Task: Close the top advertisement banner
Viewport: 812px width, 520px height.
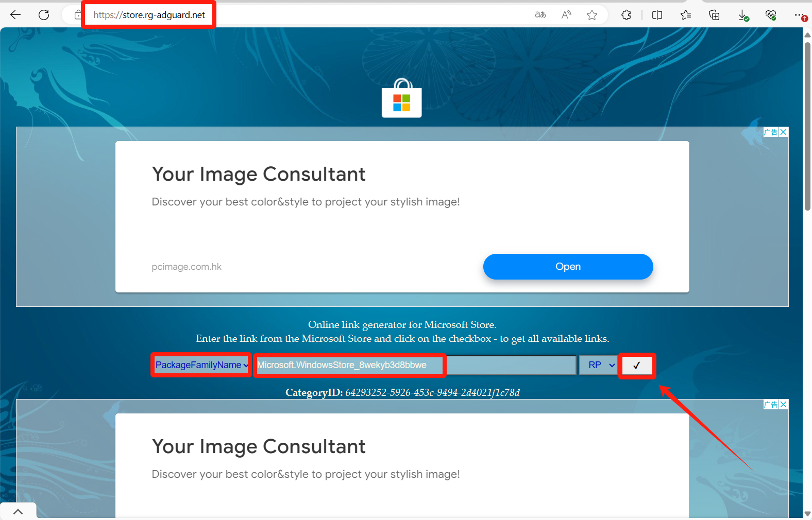Action: click(783, 132)
